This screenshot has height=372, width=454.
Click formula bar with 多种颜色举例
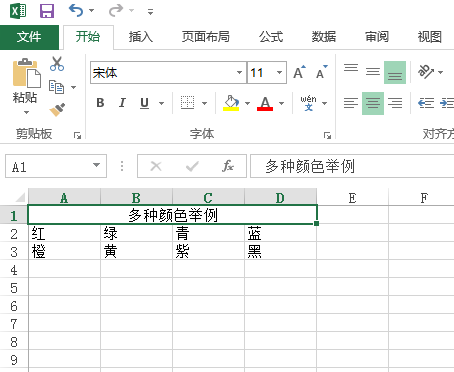[352, 166]
